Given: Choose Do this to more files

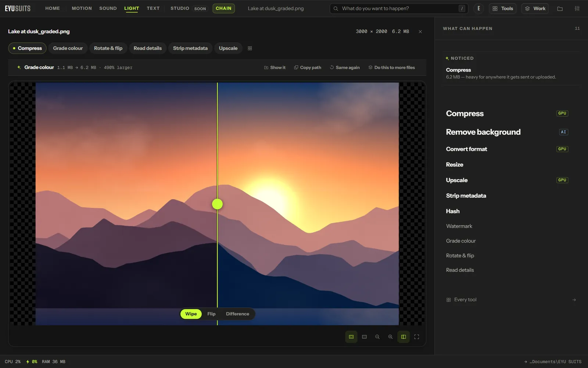Looking at the screenshot, I should [392, 68].
